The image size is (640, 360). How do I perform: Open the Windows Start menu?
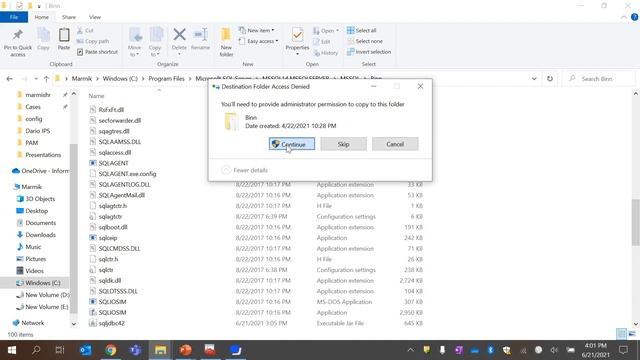(x=12, y=350)
